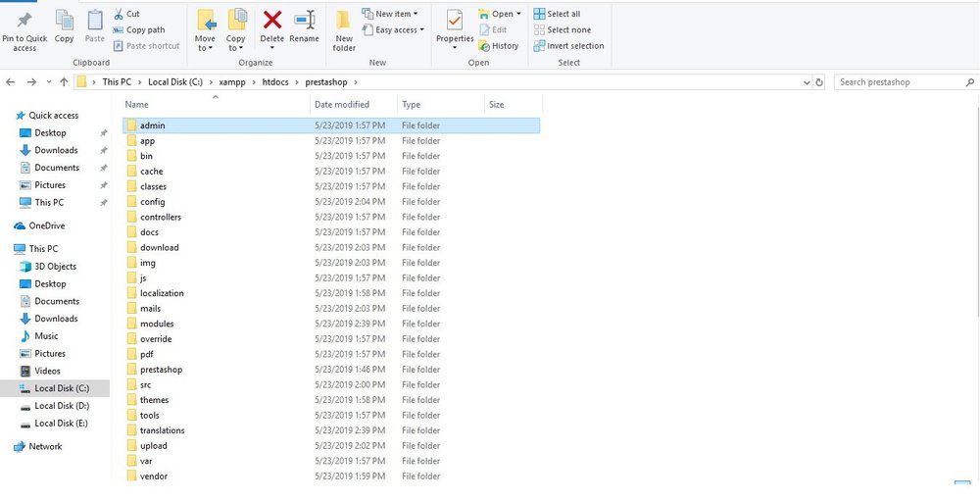
Task: Click the Paste shortcut option
Action: 146,46
